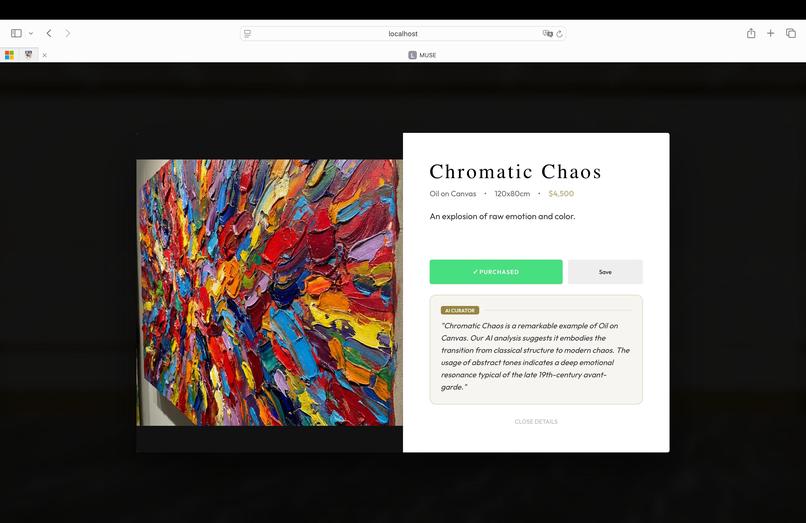Show the tab overview icon
This screenshot has height=523, width=806.
point(791,33)
